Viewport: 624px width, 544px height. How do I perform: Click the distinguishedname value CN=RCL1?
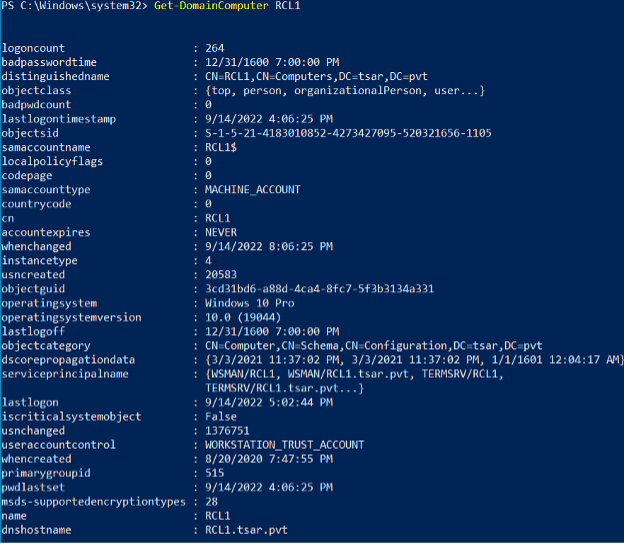316,76
